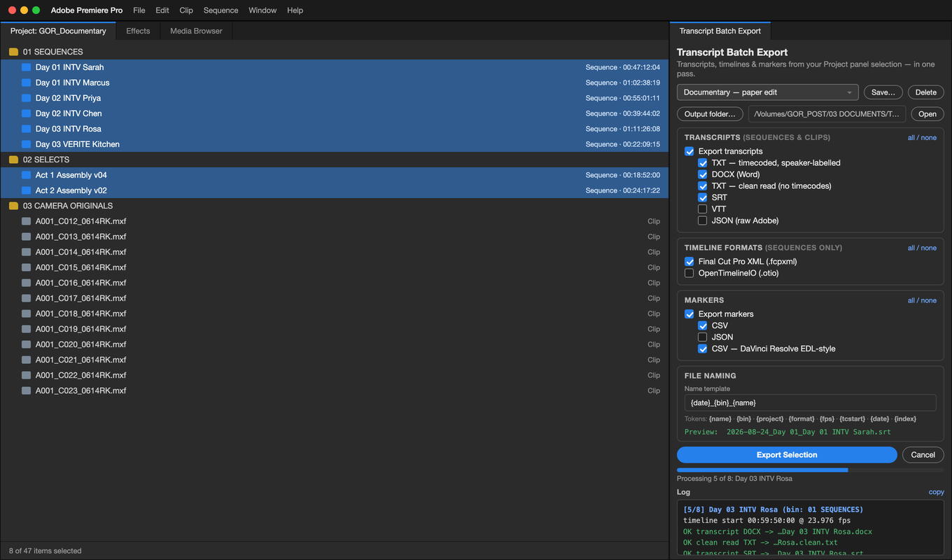The image size is (952, 560).
Task: Switch to the Effects tab
Action: 138,31
